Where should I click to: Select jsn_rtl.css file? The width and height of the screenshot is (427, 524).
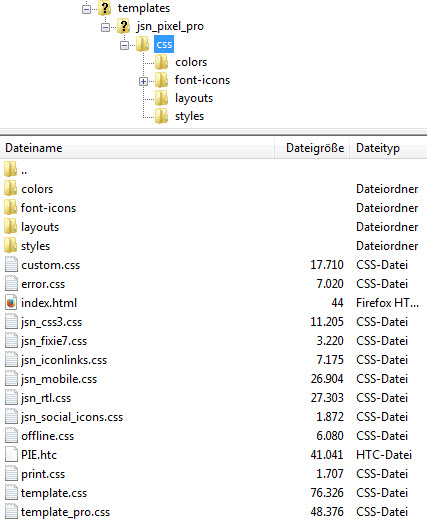[x=46, y=398]
